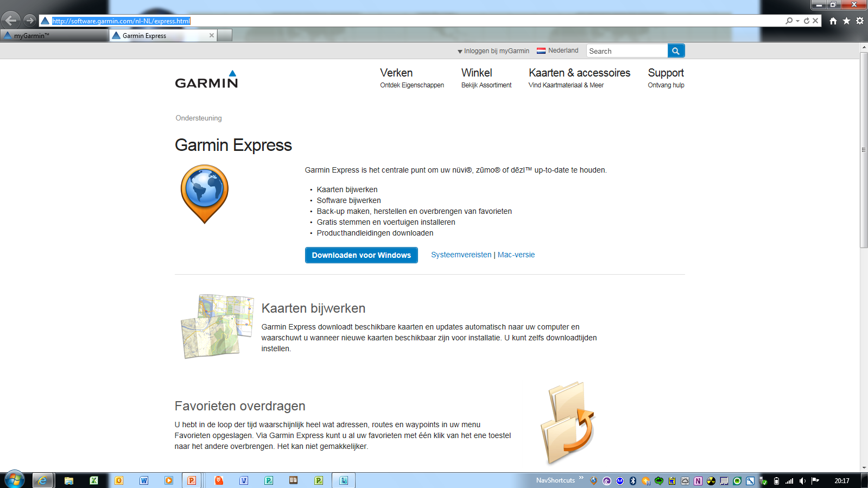The width and height of the screenshot is (868, 488).
Task: Click the NavShortcuts toolbar label
Action: (555, 480)
